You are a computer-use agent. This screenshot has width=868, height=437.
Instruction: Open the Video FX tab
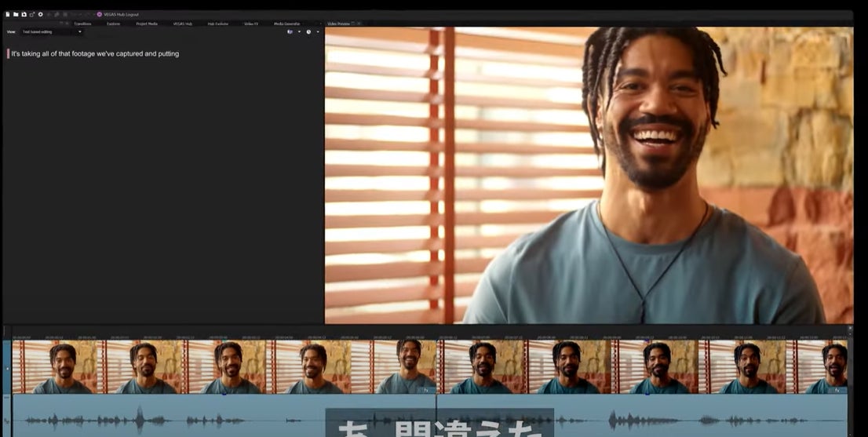(251, 24)
